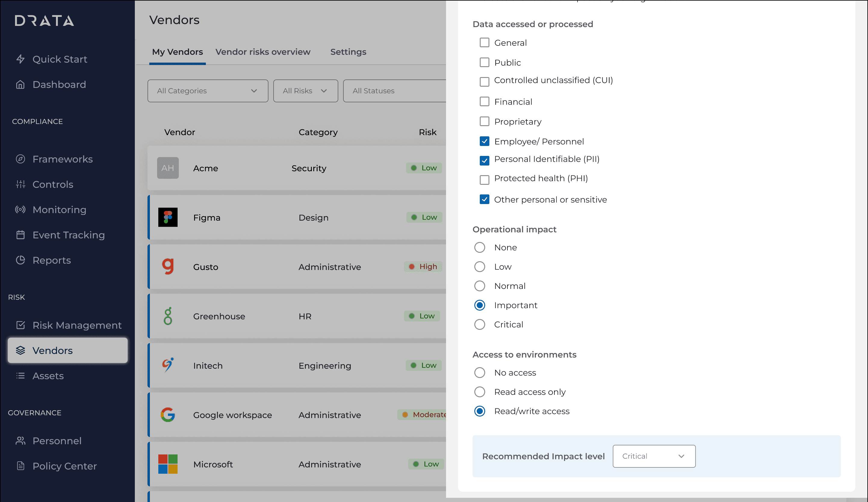The height and width of the screenshot is (502, 868).
Task: Open the vendor Settings tab
Action: (x=348, y=52)
